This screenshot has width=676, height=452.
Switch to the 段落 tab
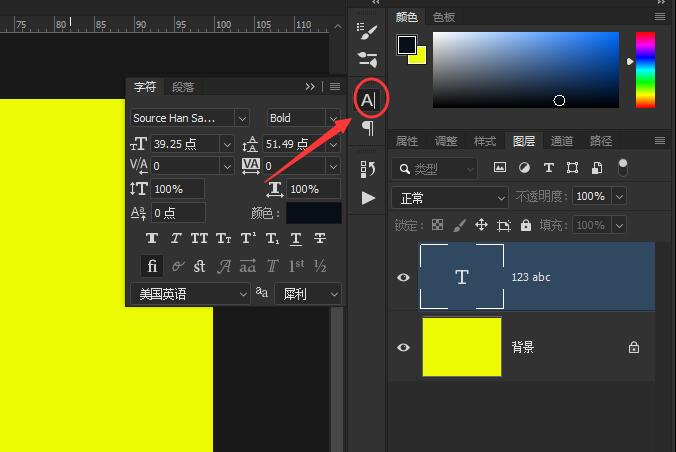click(183, 87)
